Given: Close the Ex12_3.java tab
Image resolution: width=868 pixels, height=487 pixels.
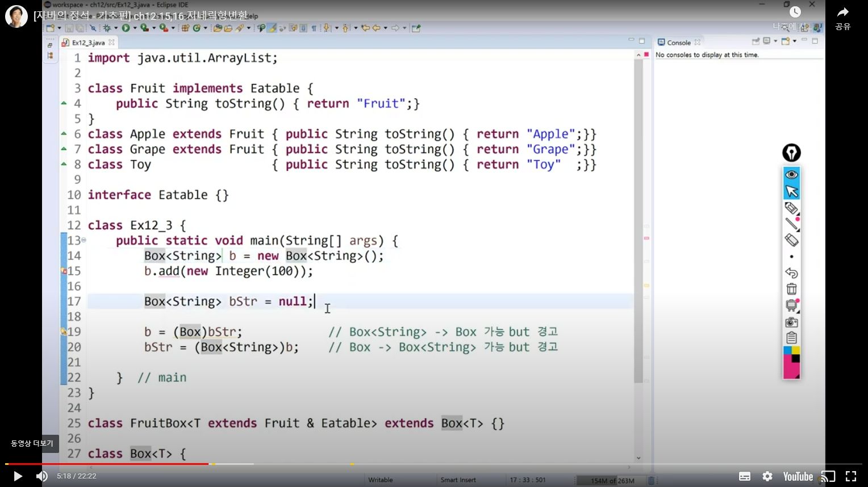Looking at the screenshot, I should click(x=111, y=42).
